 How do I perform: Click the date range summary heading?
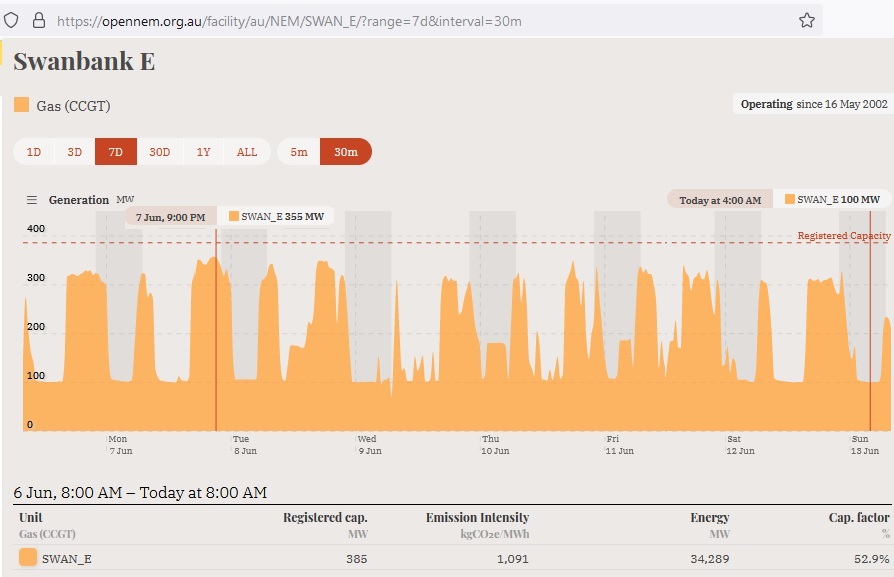(140, 493)
